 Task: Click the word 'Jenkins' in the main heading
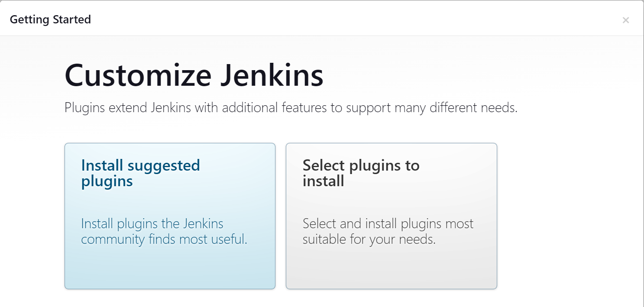click(272, 75)
